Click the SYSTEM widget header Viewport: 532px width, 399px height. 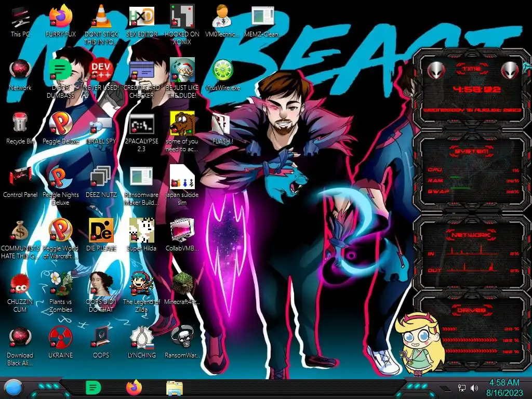(472, 151)
